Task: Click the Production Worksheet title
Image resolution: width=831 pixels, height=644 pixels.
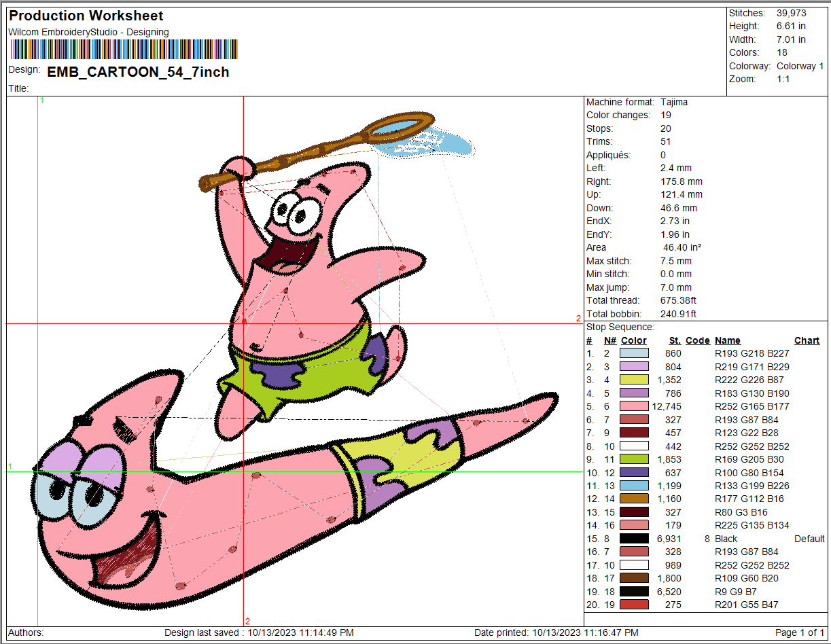Action: tap(86, 16)
